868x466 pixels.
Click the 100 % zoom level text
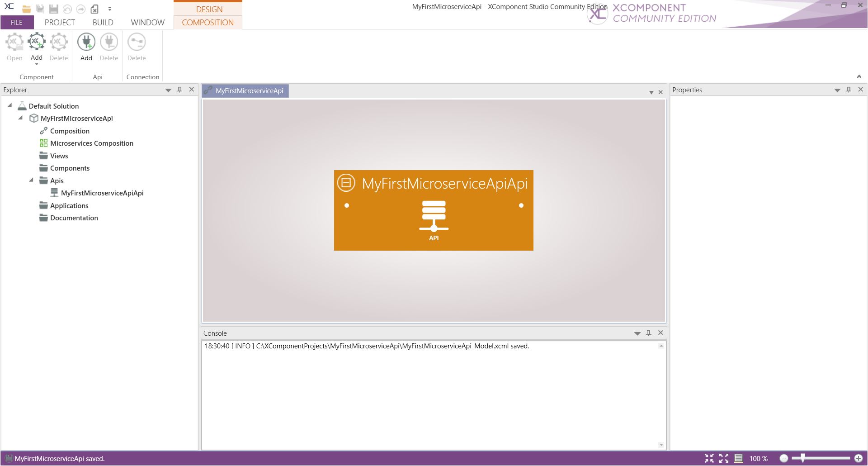point(759,459)
